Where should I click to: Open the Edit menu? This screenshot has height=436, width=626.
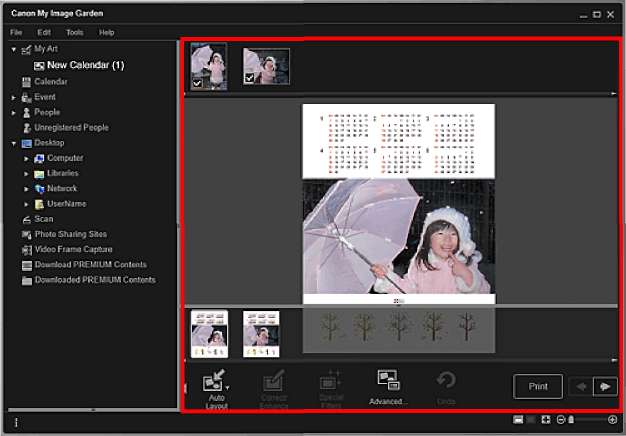tap(44, 32)
